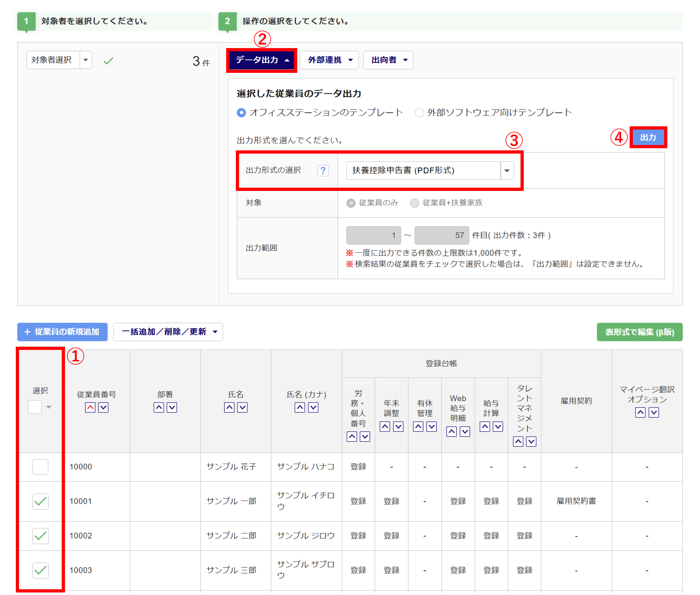The image size is (700, 595).
Task: Click the blue 出力 button
Action: 648,137
